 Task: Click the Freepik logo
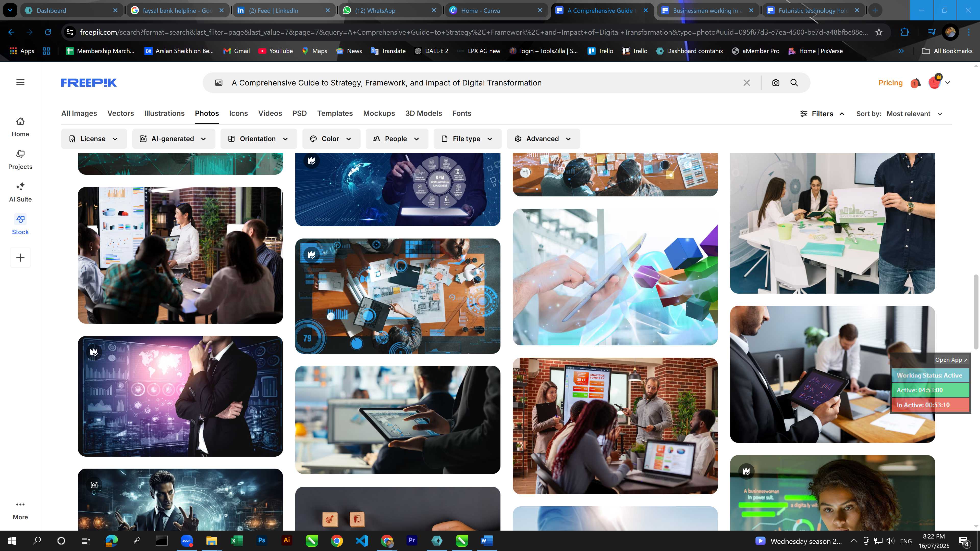(x=89, y=82)
